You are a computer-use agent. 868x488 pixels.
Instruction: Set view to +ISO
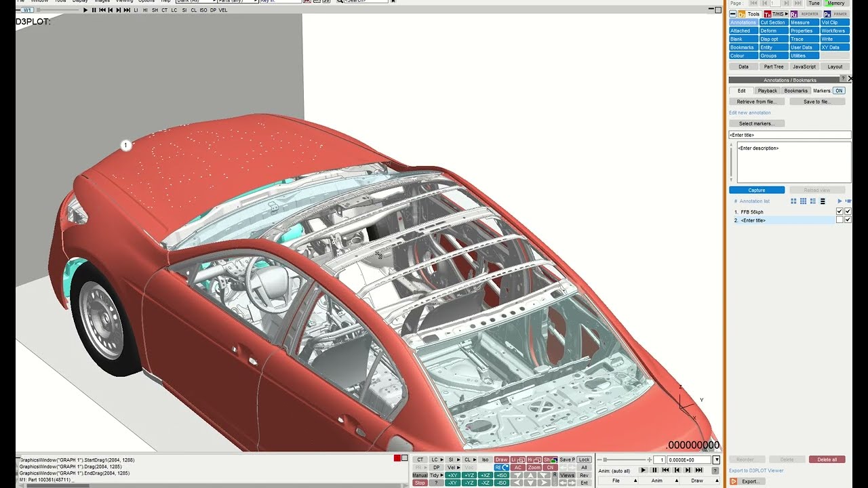[x=502, y=476]
